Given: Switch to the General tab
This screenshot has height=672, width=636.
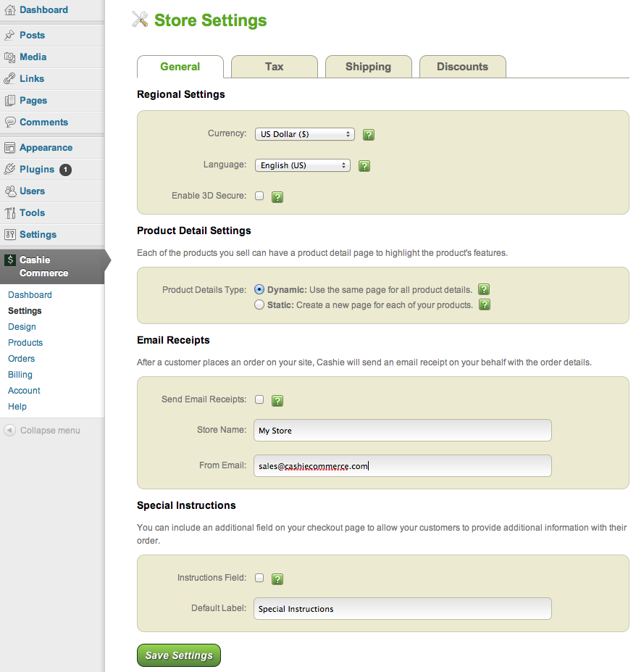Looking at the screenshot, I should tap(180, 67).
